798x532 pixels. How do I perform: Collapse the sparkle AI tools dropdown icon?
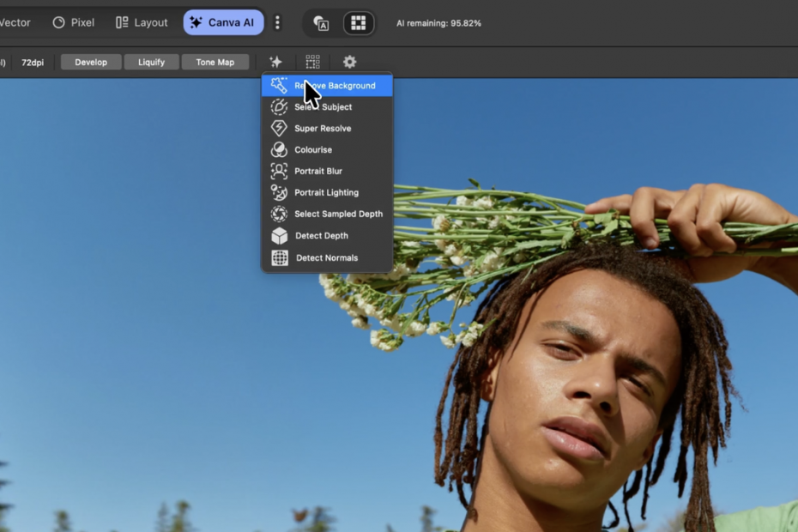275,62
